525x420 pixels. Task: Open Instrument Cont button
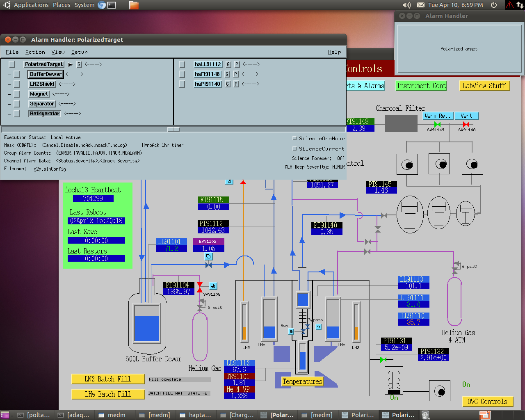pos(421,86)
